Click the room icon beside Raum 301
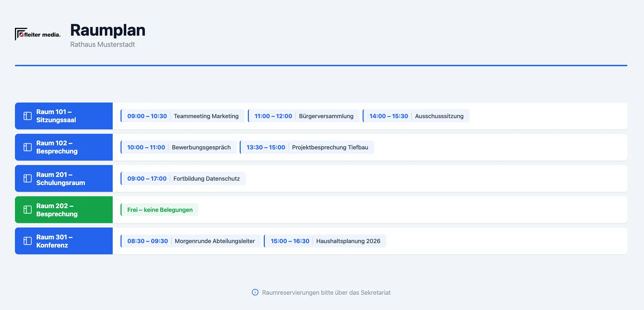 [27, 241]
